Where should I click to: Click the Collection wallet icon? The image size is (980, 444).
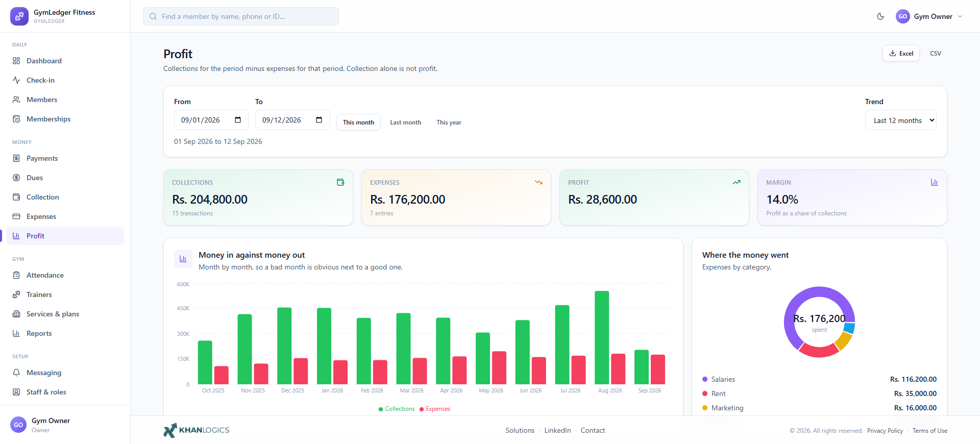pos(16,197)
